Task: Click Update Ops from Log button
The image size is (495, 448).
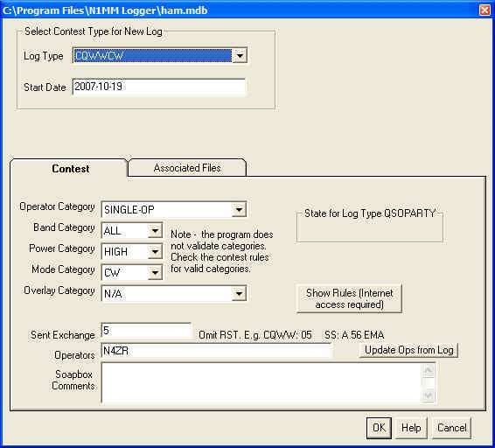Action: [408, 350]
